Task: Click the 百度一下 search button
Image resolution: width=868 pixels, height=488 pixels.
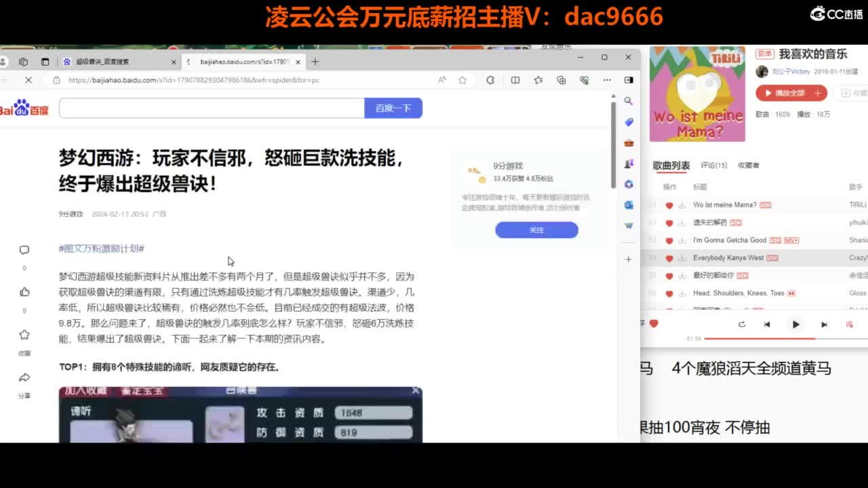Action: click(393, 108)
